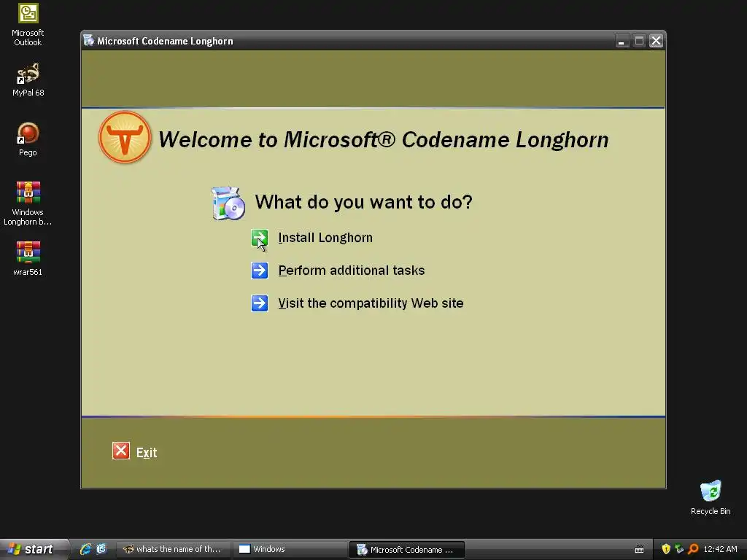This screenshot has height=560, width=747.
Task: Click the orange Longhorn bull logo
Action: pos(125,137)
